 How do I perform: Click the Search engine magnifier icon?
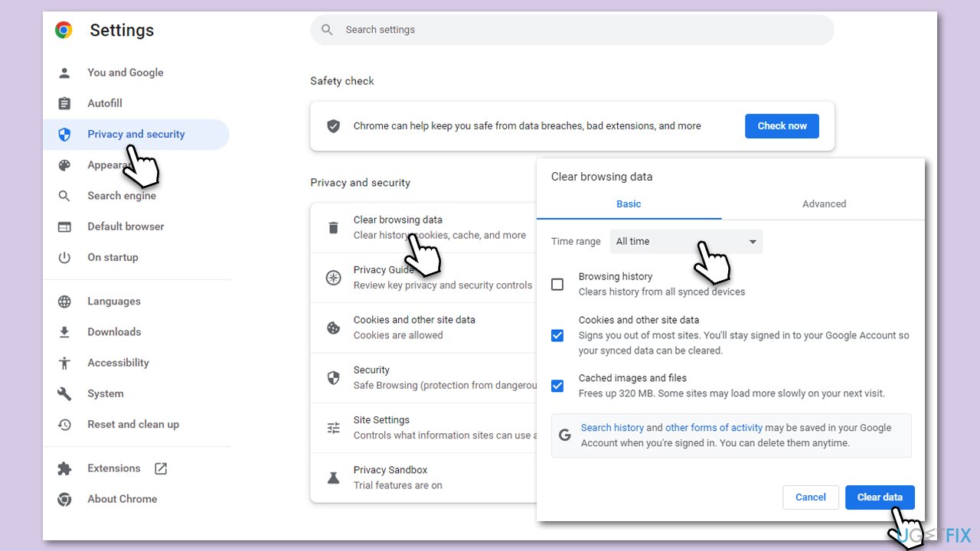click(x=64, y=196)
